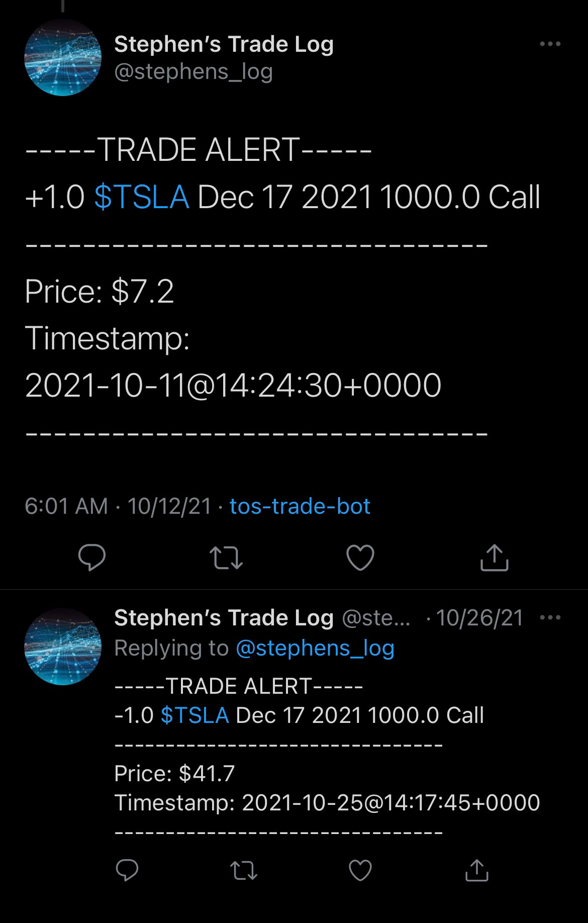Retweet the follow-up -1.0 TSLA tweet
This screenshot has width=588, height=923.
coord(243,870)
